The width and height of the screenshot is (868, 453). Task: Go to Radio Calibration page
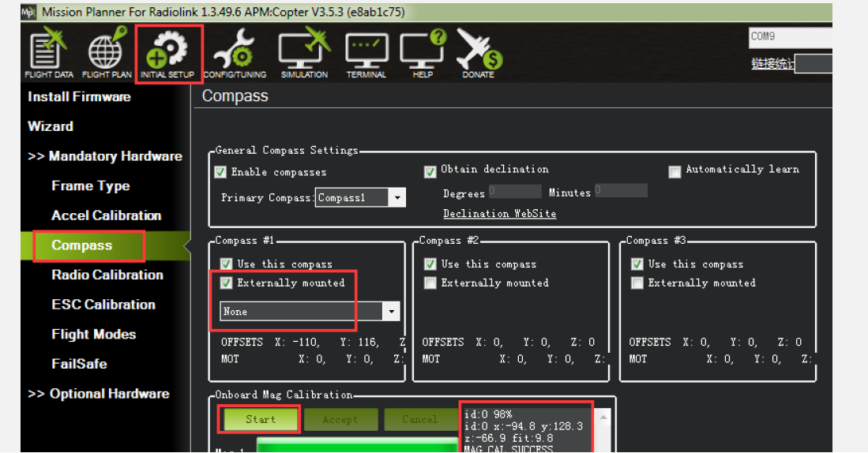(107, 275)
